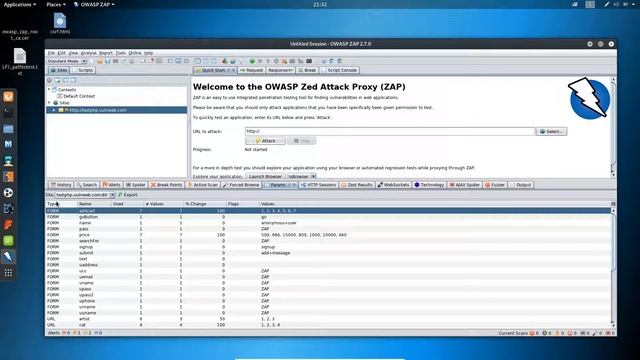Open the Alerts tab

111,185
